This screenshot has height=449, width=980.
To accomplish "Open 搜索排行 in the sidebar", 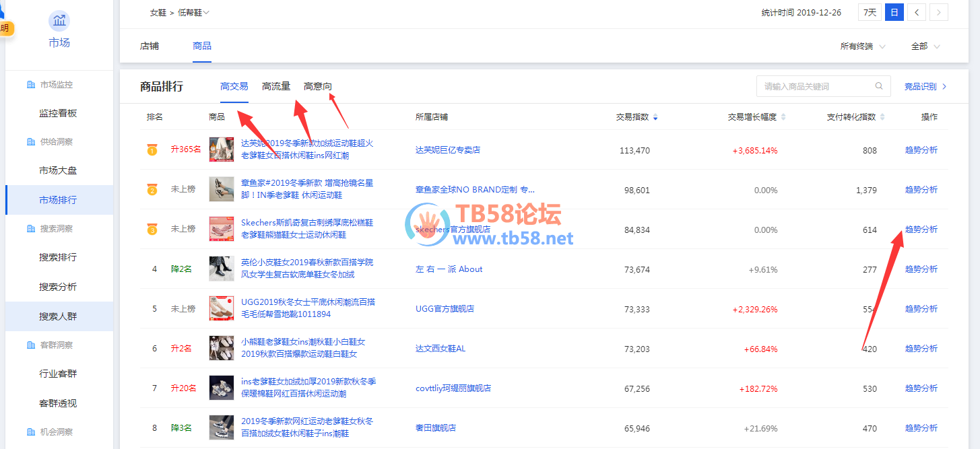I will coord(58,257).
